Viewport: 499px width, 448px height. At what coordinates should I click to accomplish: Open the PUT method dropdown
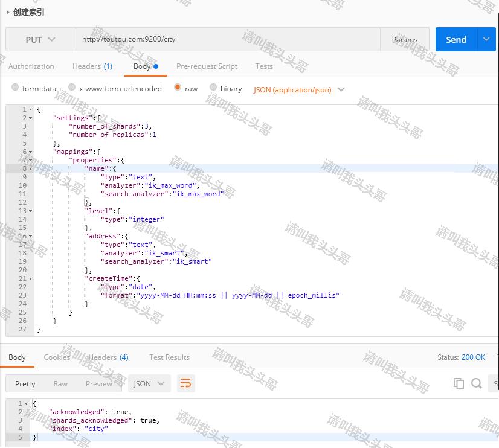pyautogui.click(x=40, y=39)
